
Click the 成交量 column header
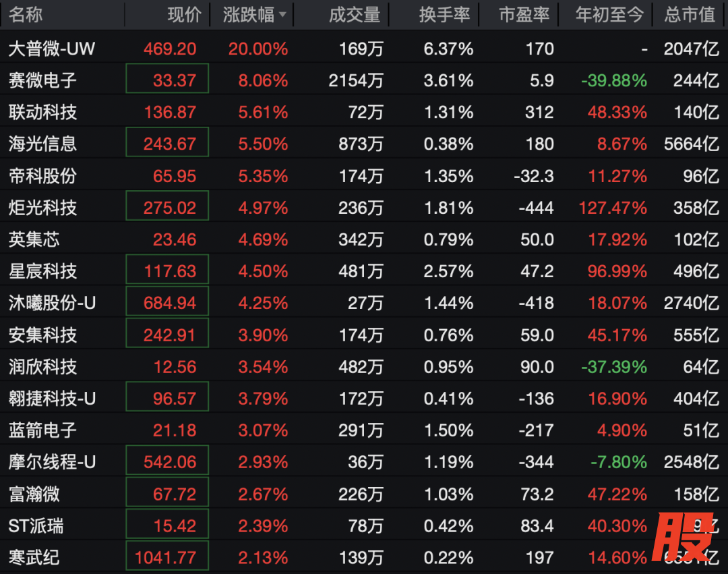(355, 15)
